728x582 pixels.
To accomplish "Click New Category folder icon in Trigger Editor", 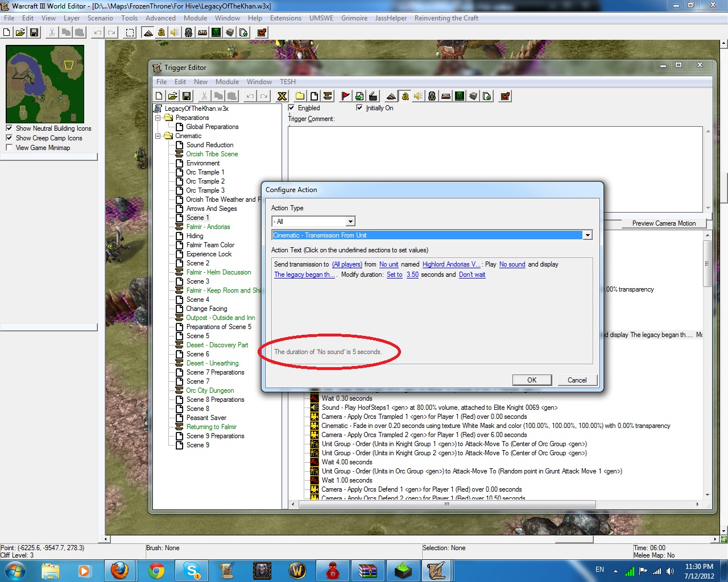I will point(300,96).
